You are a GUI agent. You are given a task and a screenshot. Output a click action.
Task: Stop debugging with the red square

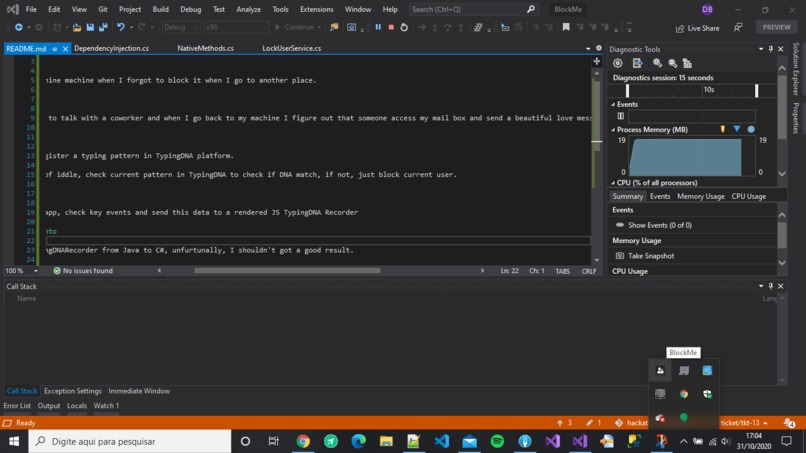(x=391, y=27)
